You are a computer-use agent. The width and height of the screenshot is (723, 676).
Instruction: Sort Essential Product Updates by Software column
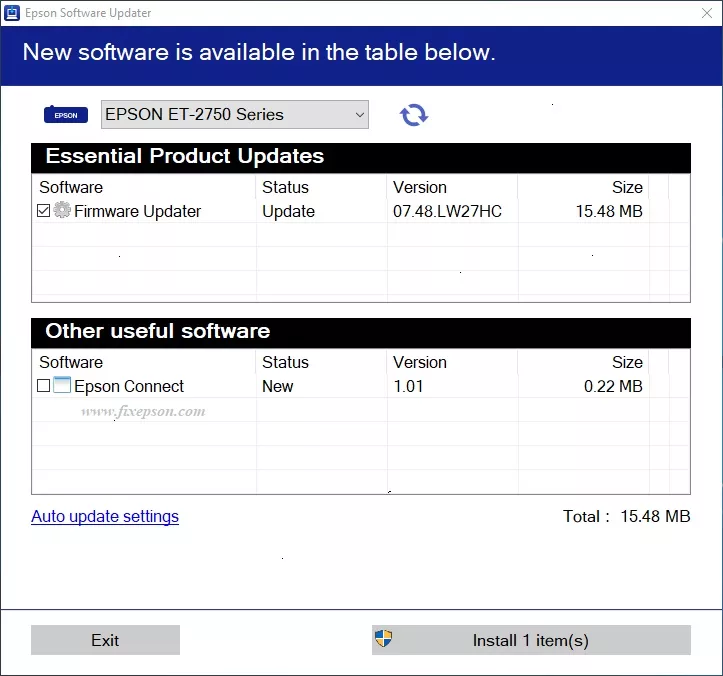click(x=71, y=187)
